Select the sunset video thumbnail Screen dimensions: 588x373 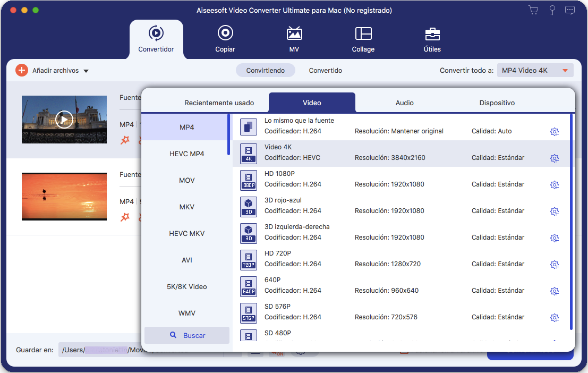(x=64, y=196)
